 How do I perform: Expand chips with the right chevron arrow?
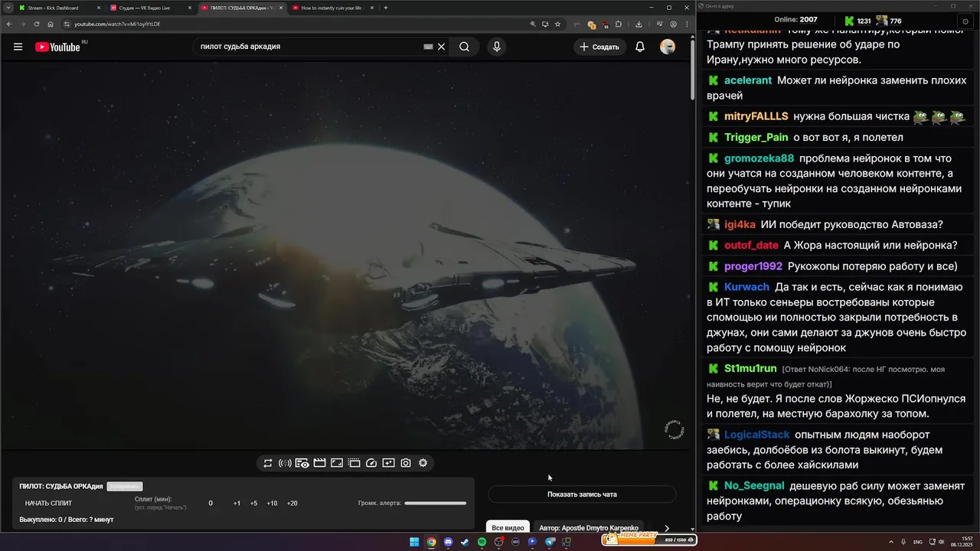pyautogui.click(x=666, y=528)
